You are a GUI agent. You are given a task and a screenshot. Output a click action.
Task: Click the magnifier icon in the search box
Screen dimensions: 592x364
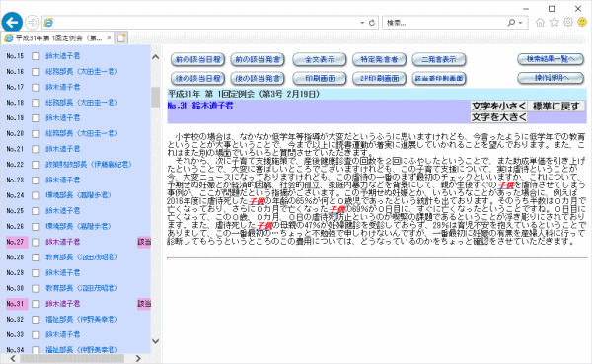pyautogui.click(x=511, y=23)
